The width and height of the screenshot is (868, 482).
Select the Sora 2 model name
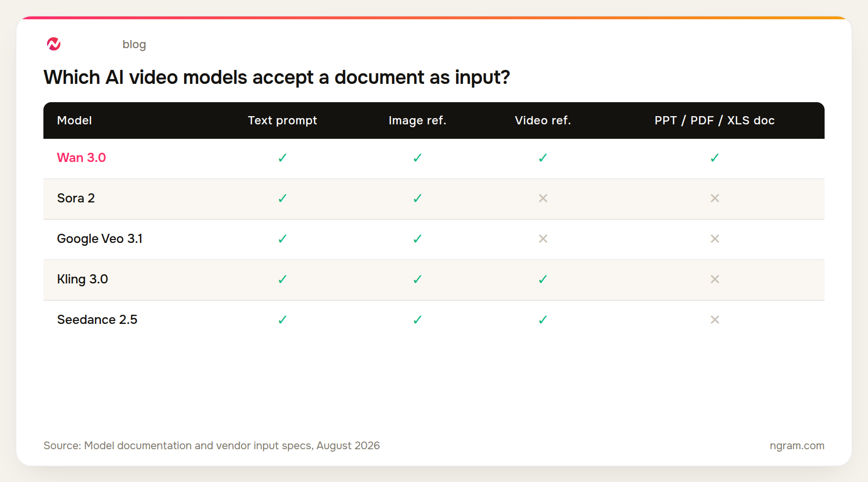tap(76, 198)
